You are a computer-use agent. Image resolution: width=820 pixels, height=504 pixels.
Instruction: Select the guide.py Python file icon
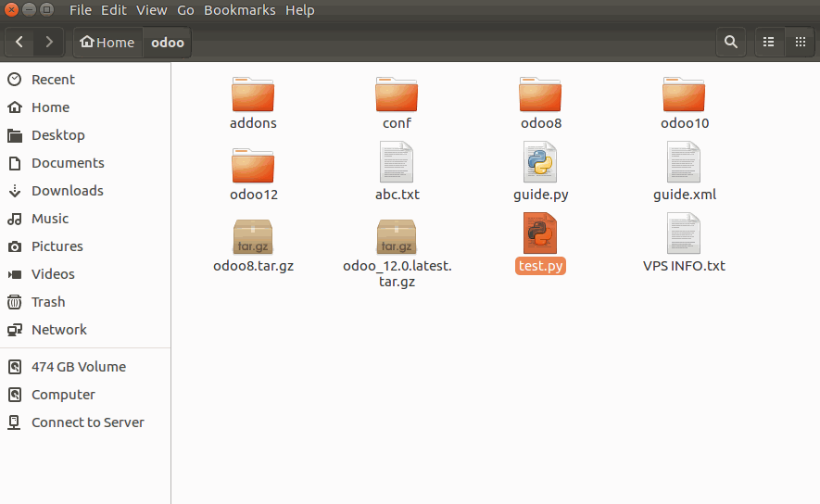540,163
